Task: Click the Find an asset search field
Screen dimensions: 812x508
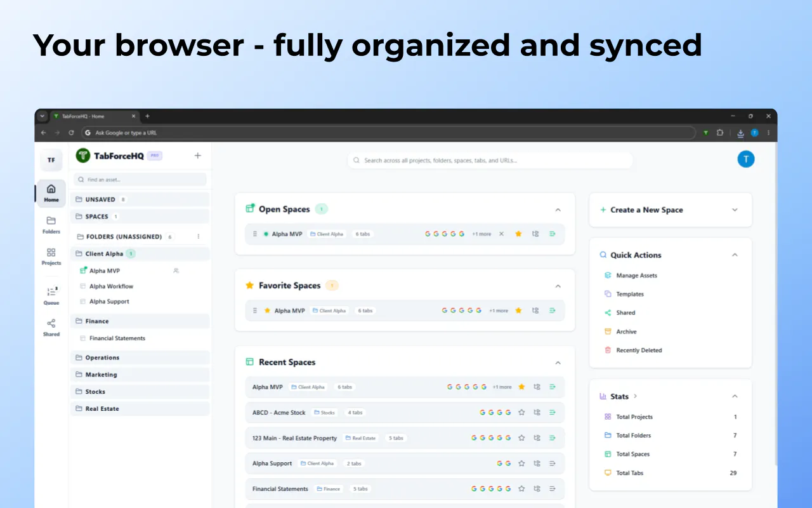Action: point(140,180)
